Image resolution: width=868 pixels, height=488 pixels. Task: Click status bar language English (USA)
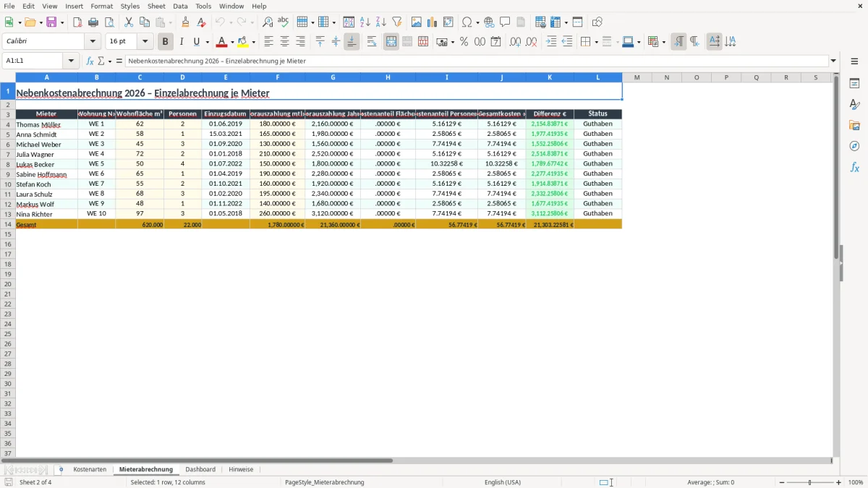[503, 482]
